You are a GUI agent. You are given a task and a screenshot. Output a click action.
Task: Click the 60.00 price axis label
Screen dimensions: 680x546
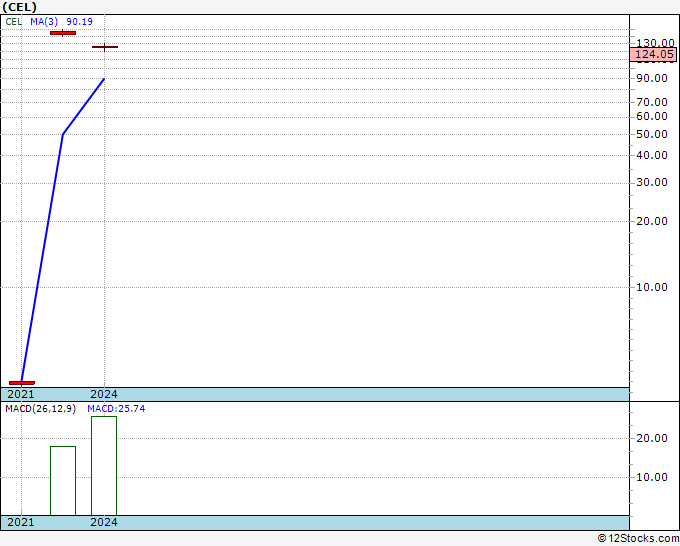[652, 116]
